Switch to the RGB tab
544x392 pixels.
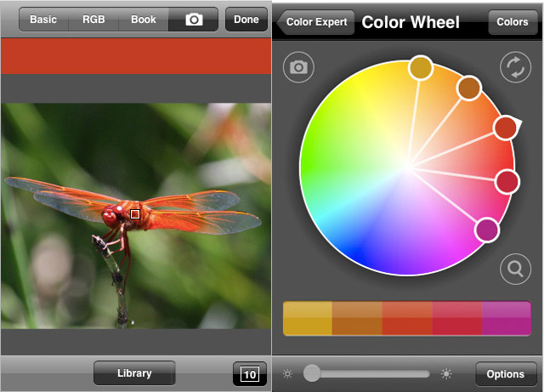click(x=93, y=20)
